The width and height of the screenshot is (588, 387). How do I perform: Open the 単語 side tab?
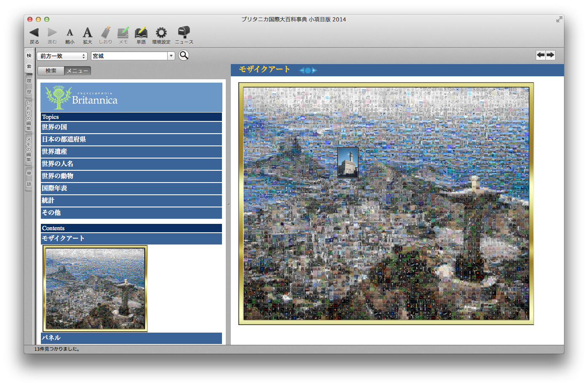29,178
